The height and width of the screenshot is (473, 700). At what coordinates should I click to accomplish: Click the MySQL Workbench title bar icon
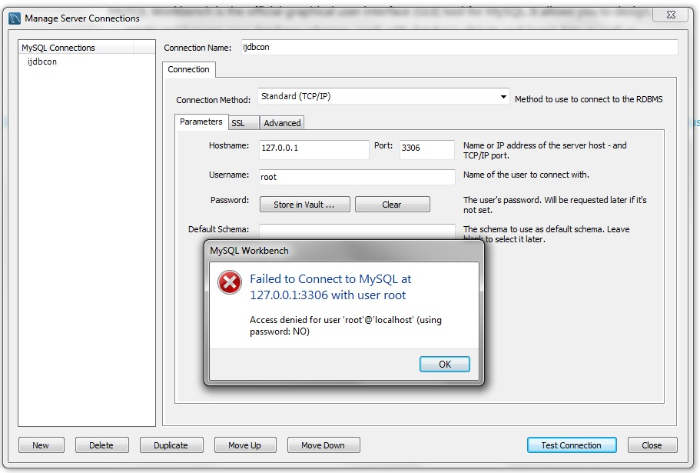click(x=15, y=18)
